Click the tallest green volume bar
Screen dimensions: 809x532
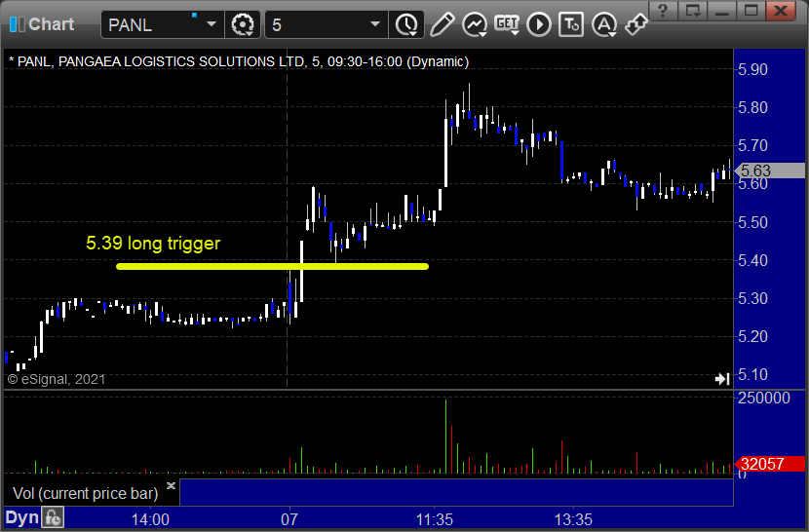[x=445, y=436]
